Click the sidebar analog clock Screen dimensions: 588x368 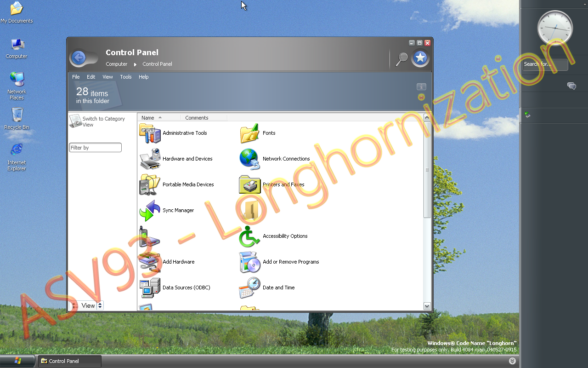(x=555, y=28)
